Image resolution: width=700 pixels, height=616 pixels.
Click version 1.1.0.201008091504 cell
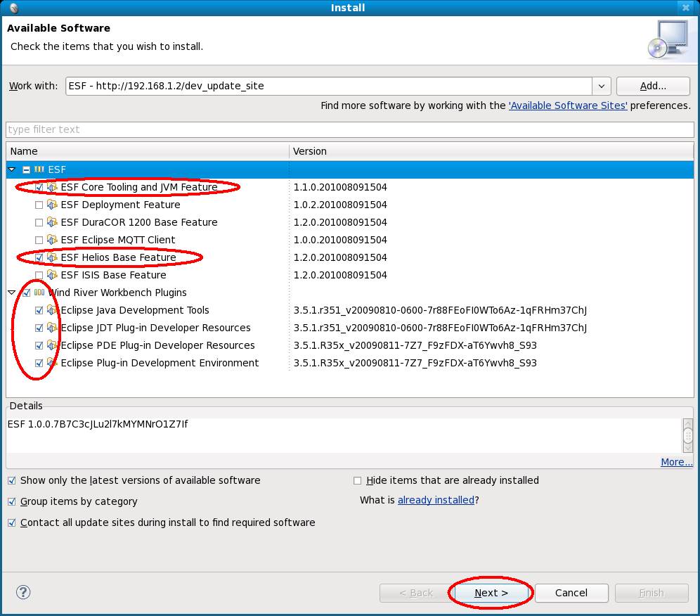click(x=340, y=187)
